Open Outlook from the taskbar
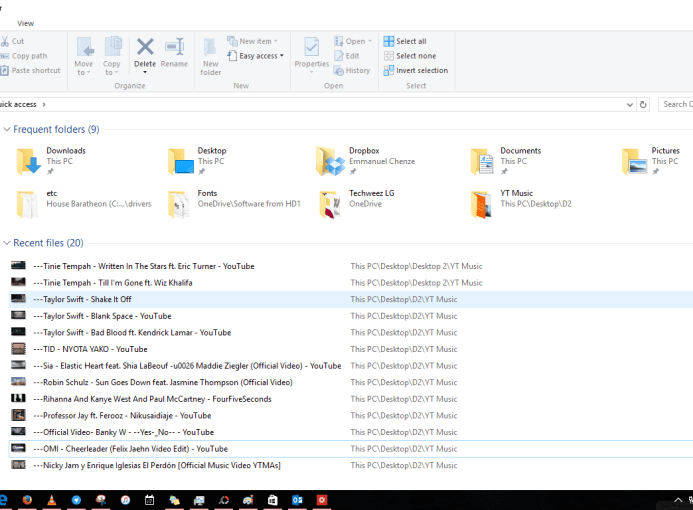 (x=297, y=500)
